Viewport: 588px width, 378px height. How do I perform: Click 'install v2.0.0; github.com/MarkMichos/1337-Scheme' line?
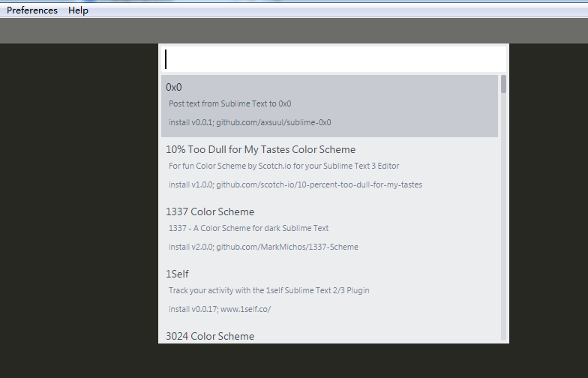264,247
